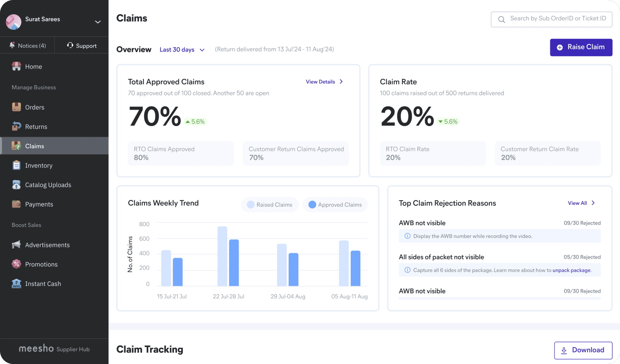This screenshot has height=364, width=620.
Task: Open the Support tab
Action: click(82, 45)
